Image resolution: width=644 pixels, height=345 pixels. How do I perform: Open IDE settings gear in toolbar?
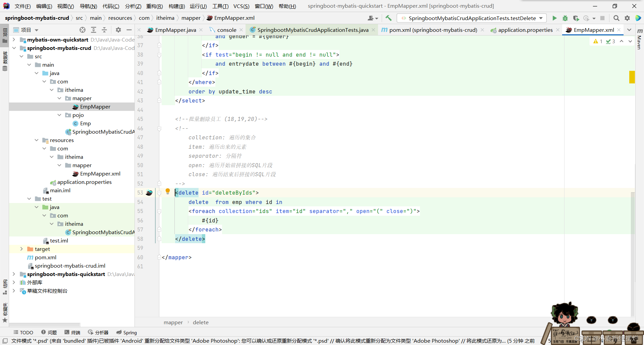point(627,18)
